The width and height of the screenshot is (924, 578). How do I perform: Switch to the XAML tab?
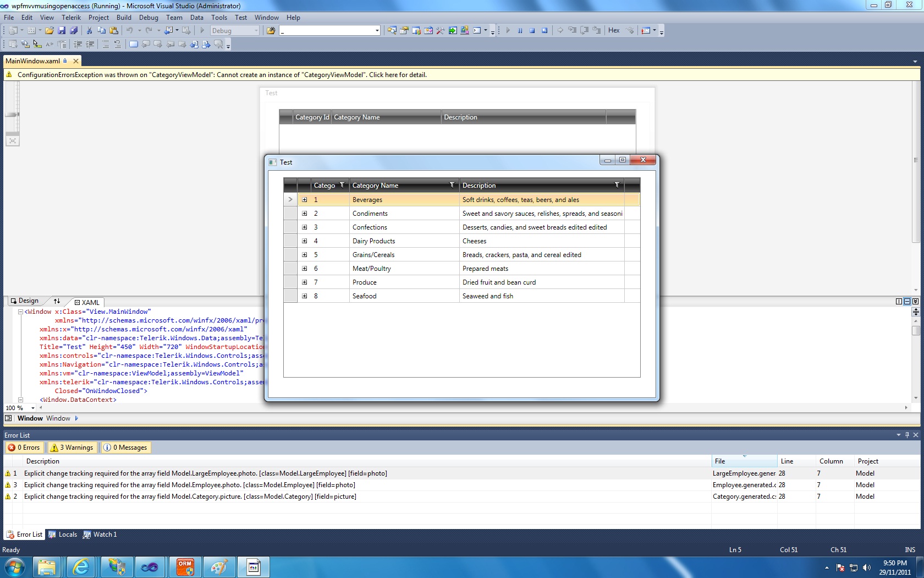(87, 302)
